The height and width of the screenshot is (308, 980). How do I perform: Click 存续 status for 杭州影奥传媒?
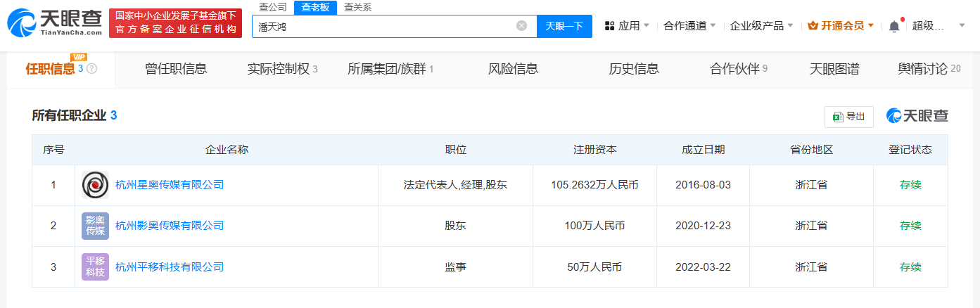(910, 226)
